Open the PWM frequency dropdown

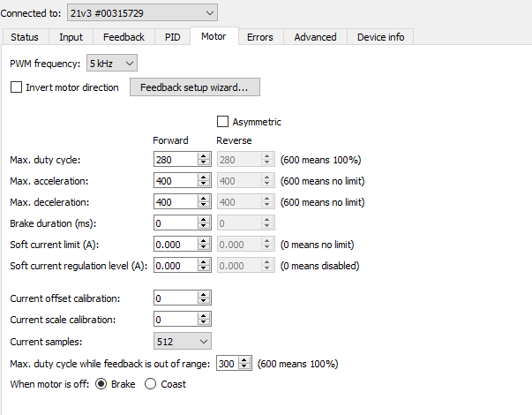[111, 64]
